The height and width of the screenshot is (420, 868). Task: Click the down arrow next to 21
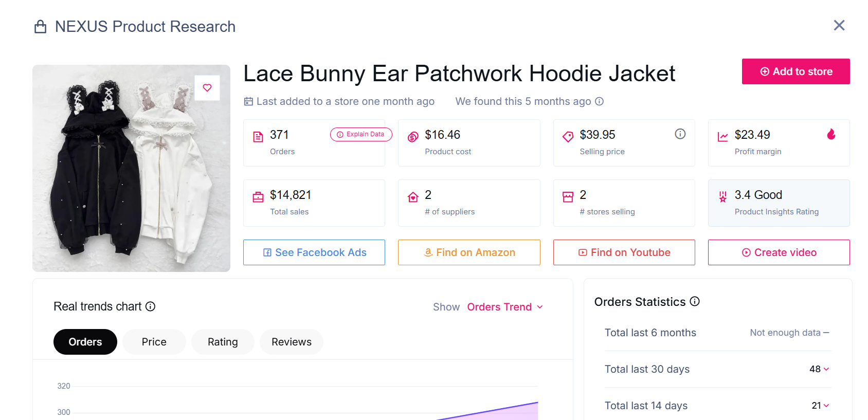coord(826,406)
